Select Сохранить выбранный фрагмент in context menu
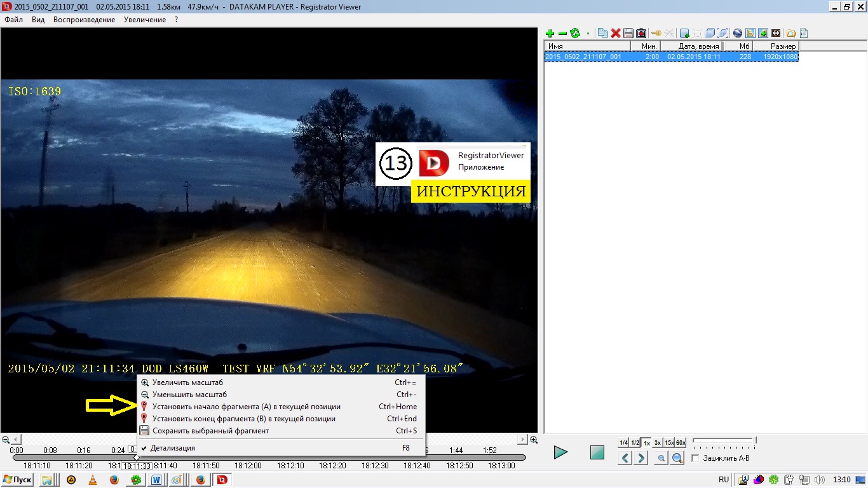Viewport: 868px width, 488px height. tap(210, 431)
